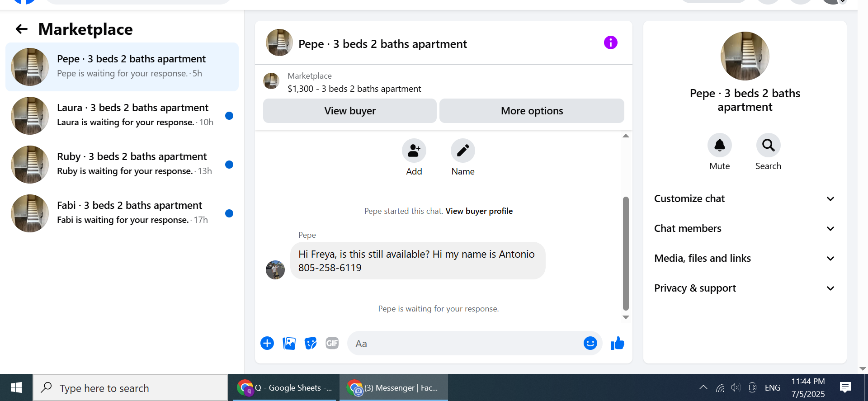868x401 pixels.
Task: Click unread dot on Fabi conversation
Action: (229, 213)
